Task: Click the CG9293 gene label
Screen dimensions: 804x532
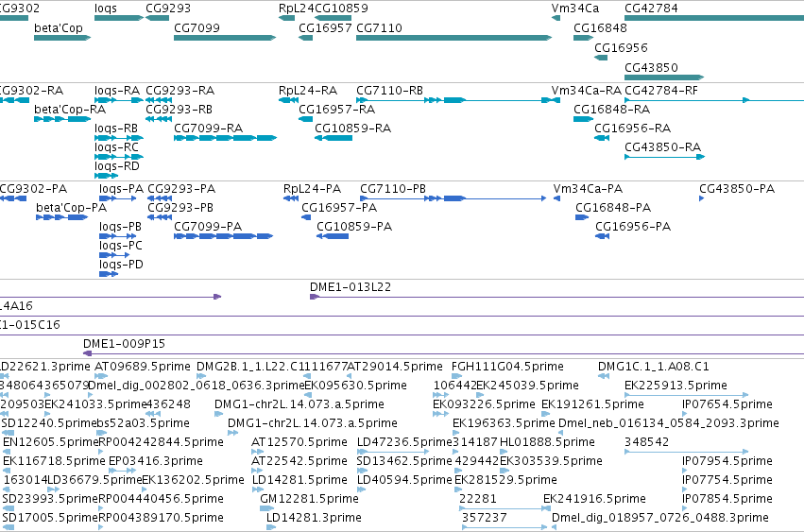Action: [x=168, y=9]
